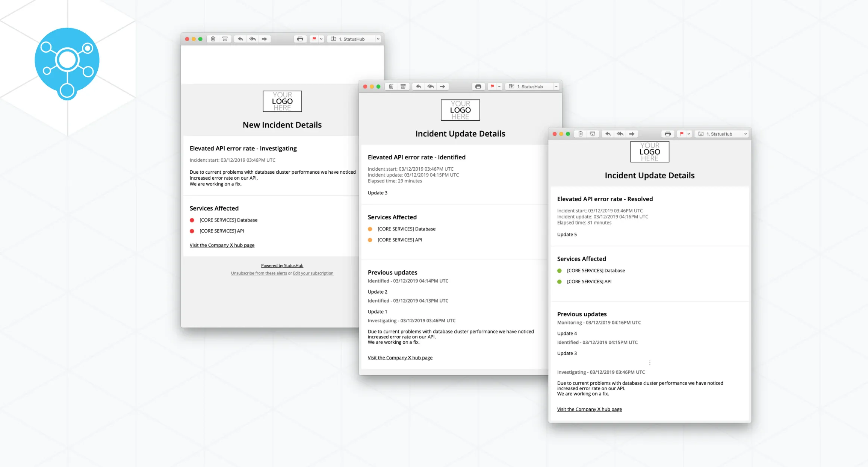Click 'Powered by StatusHub' link

click(x=282, y=265)
